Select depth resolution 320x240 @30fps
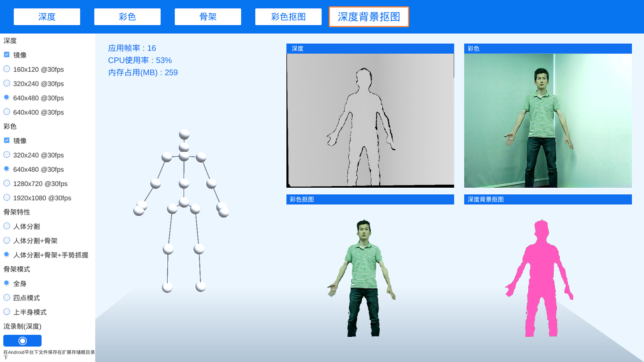This screenshot has height=362, width=644. 7,83
